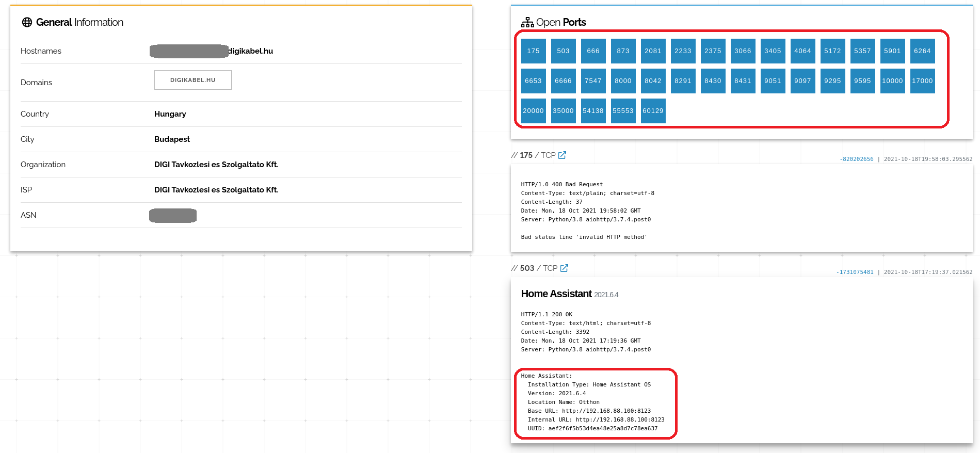Jump to port 5901
Viewport: 980px width, 453px height.
point(893,51)
